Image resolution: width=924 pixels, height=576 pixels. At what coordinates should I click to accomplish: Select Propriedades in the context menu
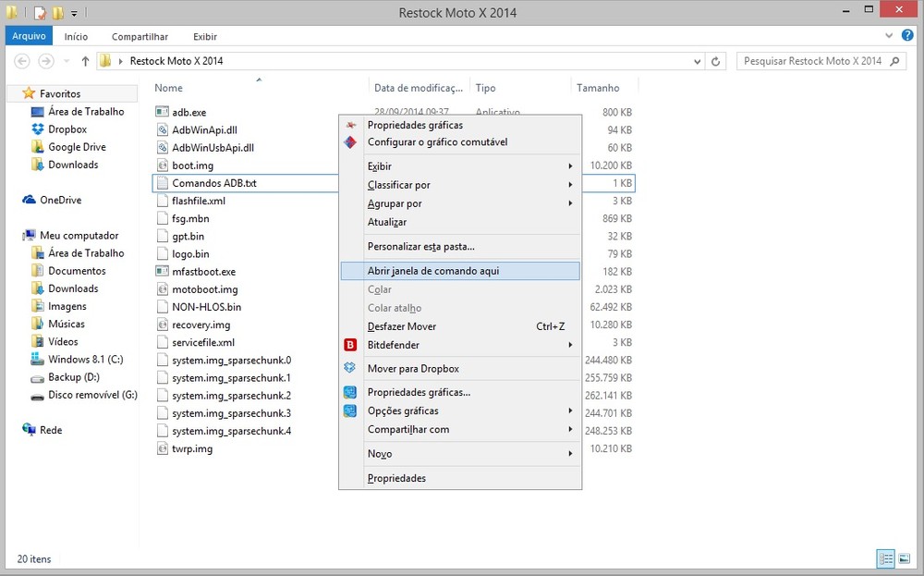[396, 478]
